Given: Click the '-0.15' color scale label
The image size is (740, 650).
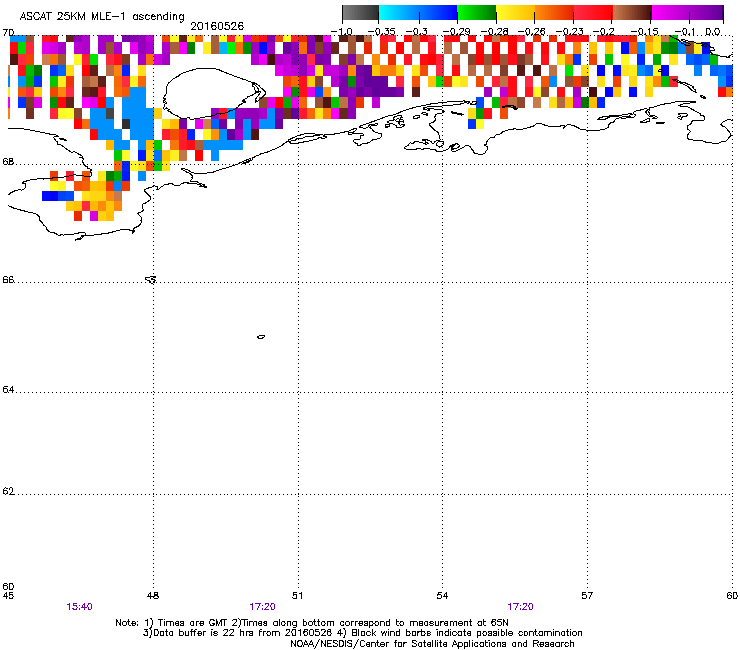Looking at the screenshot, I should coord(645,32).
